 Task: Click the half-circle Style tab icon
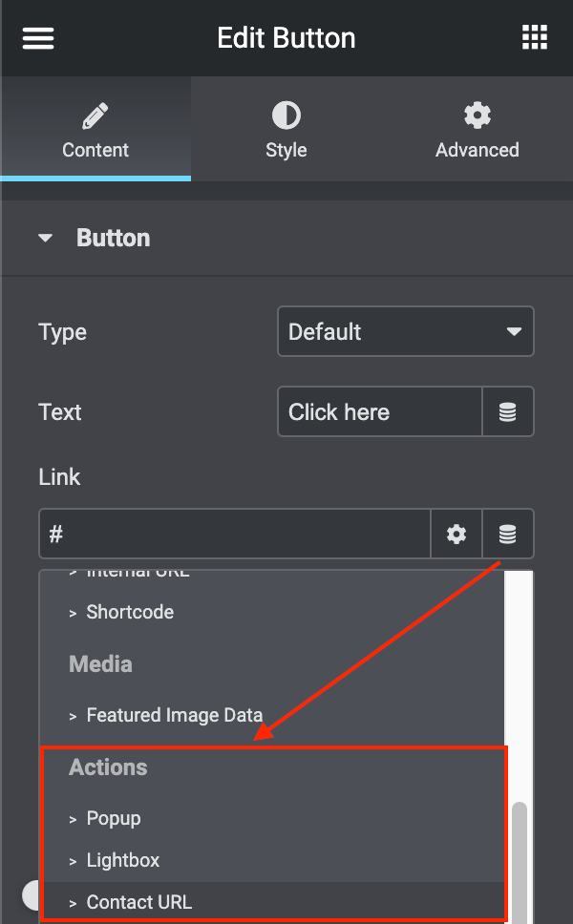286,116
